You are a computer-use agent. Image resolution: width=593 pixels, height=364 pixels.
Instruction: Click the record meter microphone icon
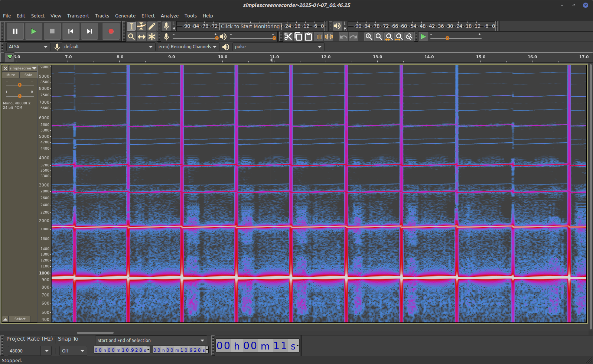pyautogui.click(x=166, y=26)
